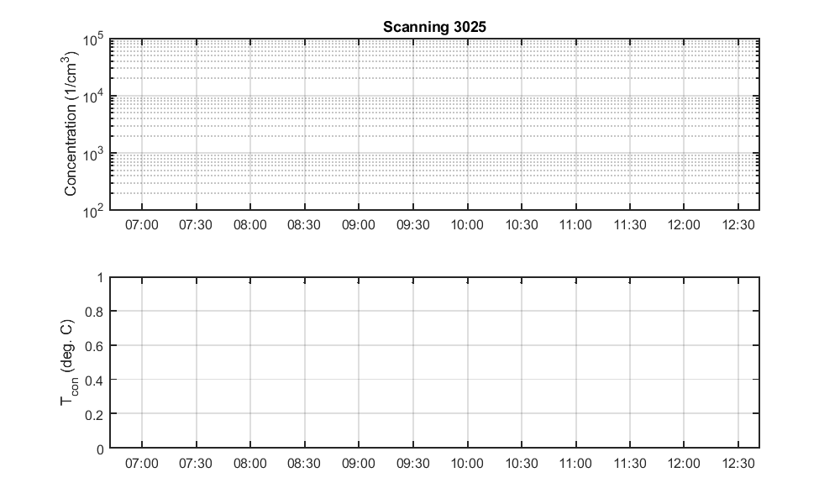Click the 10:00 tick label under Concentration plot
Viewport: 840px width, 504px height.
[467, 225]
